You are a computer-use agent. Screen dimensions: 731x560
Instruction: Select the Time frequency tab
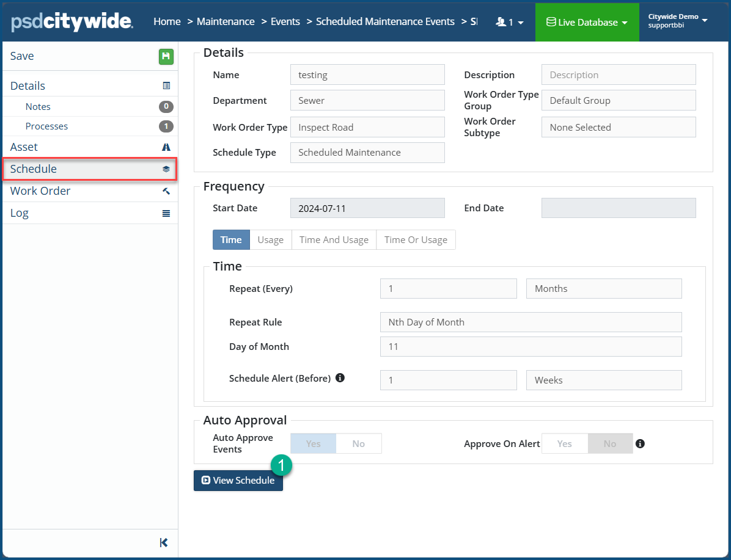(x=231, y=240)
